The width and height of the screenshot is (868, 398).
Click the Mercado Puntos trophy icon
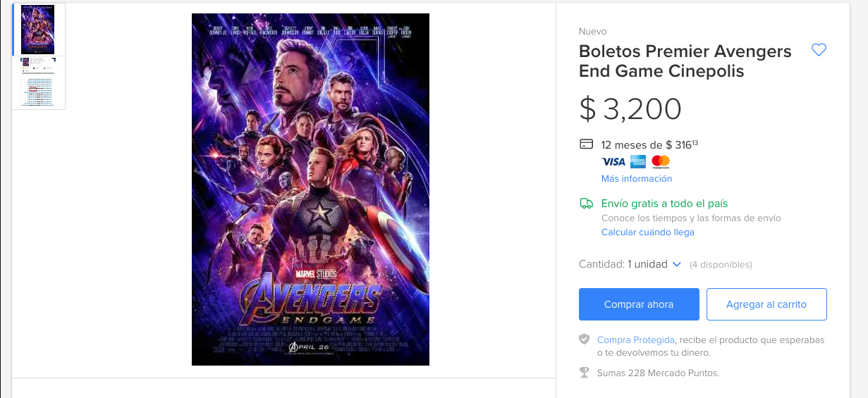(x=584, y=373)
